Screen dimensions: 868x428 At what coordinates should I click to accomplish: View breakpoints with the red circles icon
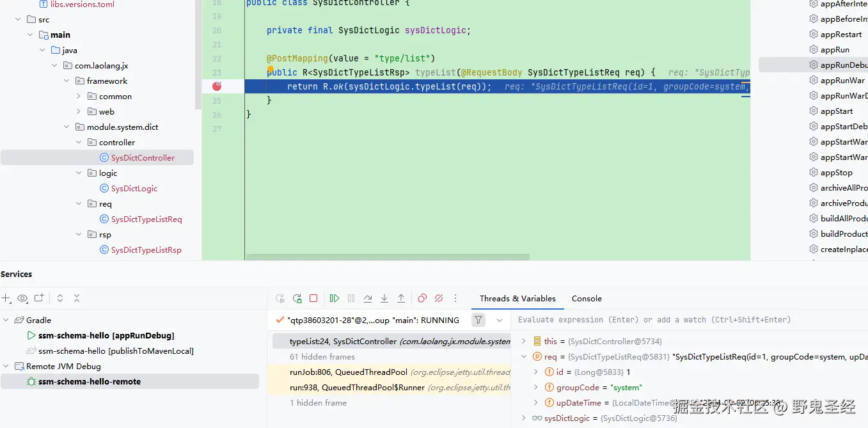[422, 298]
